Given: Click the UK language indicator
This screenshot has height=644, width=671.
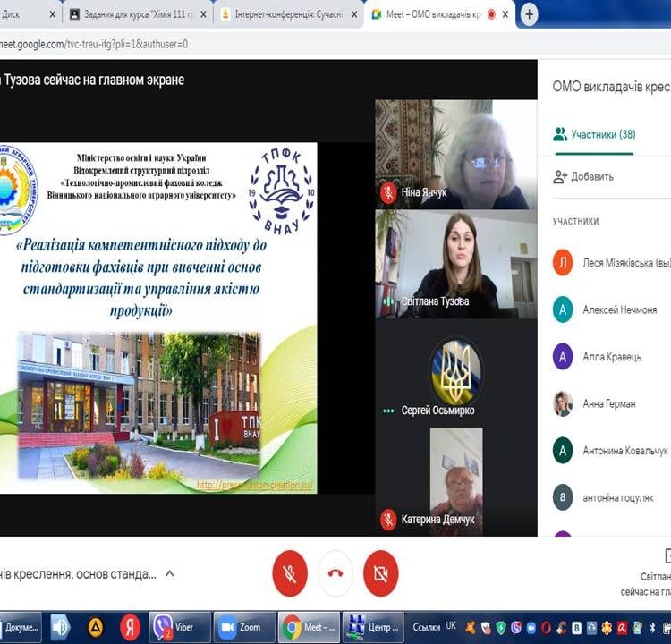Looking at the screenshot, I should point(451,625).
